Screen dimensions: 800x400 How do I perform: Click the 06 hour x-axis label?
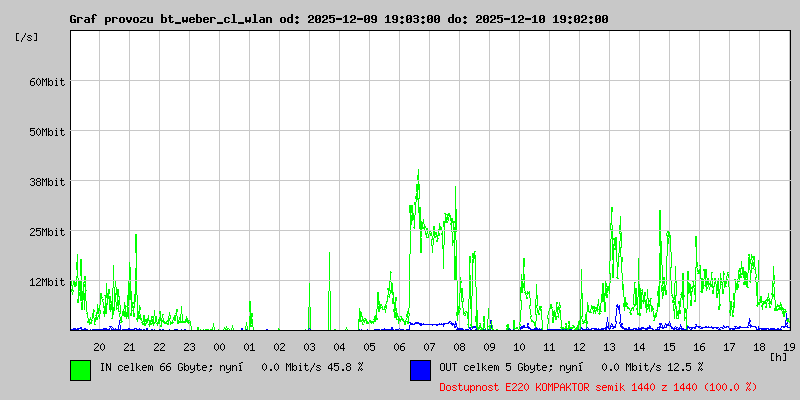click(x=399, y=347)
